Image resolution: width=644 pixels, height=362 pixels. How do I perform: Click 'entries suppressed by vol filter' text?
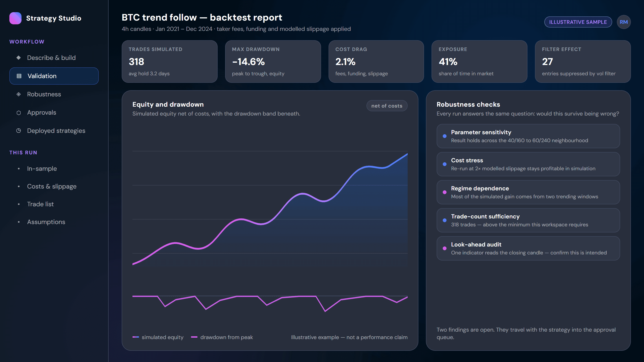pyautogui.click(x=579, y=74)
